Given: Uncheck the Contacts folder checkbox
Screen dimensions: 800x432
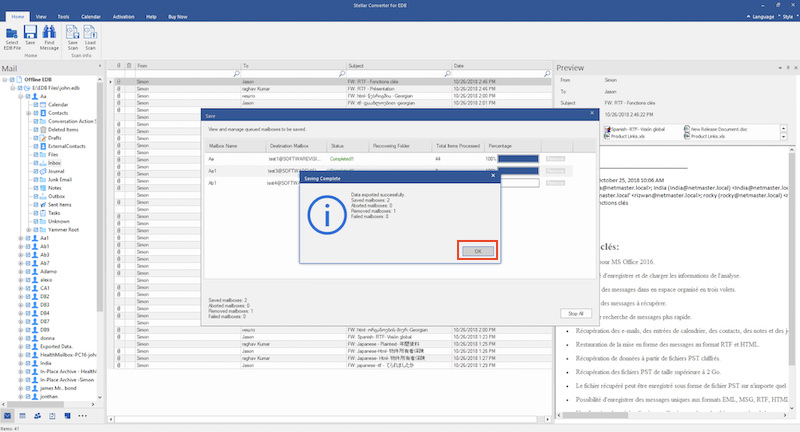Looking at the screenshot, I should 36,113.
